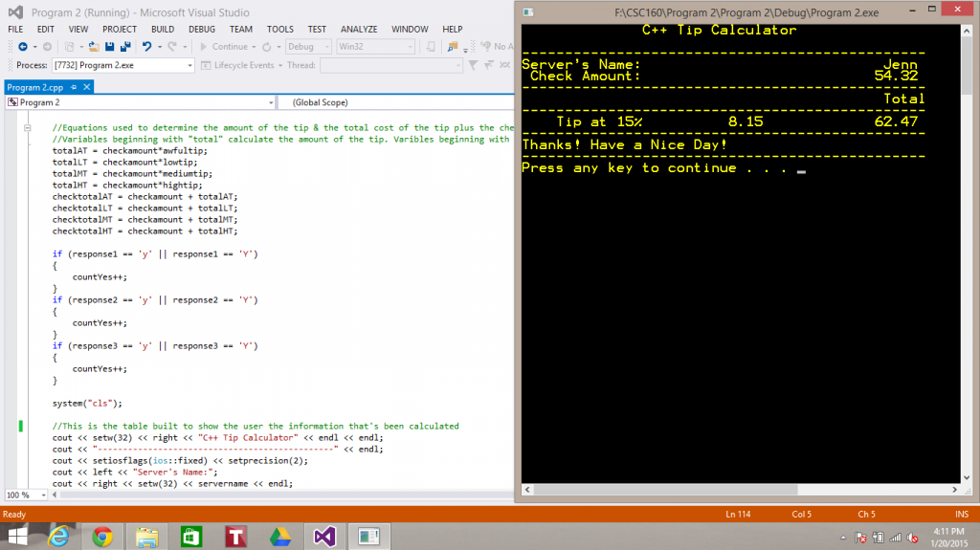The height and width of the screenshot is (550, 980).
Task: Click the Navigate Forward arrow icon
Action: (x=47, y=46)
